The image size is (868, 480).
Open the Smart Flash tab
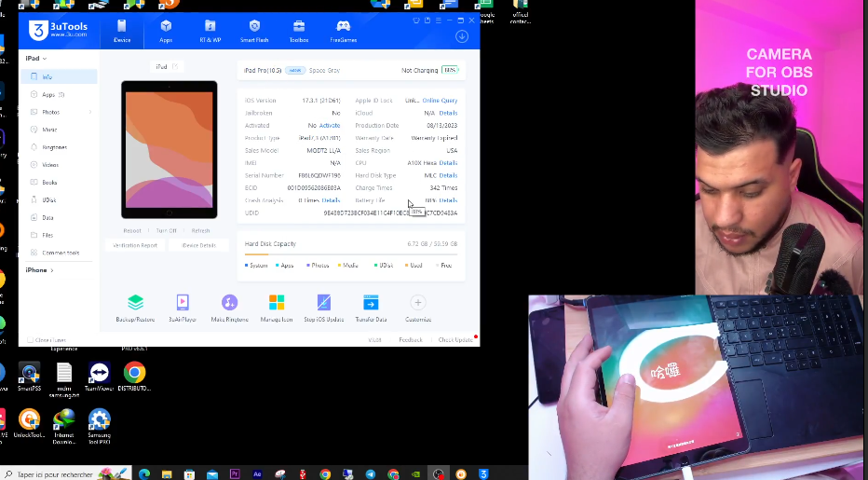pyautogui.click(x=254, y=32)
